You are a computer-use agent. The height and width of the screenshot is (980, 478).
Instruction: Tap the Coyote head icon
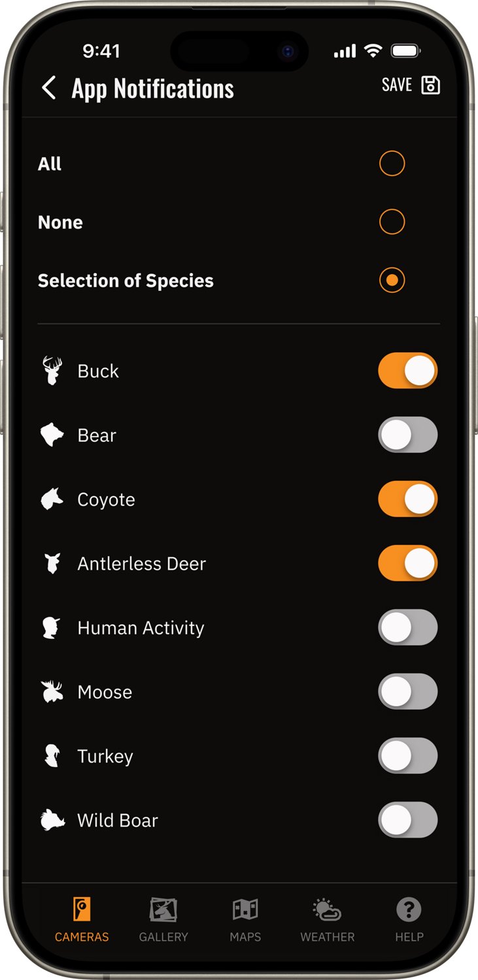52,499
